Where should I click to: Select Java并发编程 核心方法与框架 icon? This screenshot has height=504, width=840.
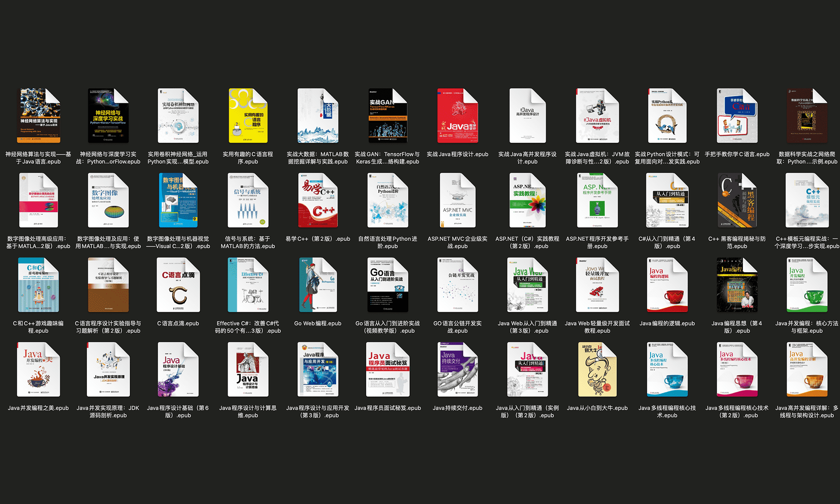(x=807, y=285)
